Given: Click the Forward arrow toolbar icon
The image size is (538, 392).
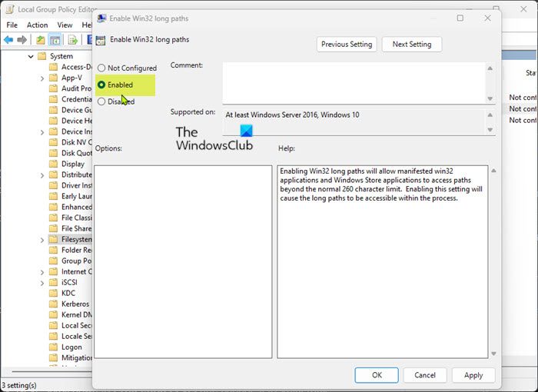Looking at the screenshot, I should (22, 40).
